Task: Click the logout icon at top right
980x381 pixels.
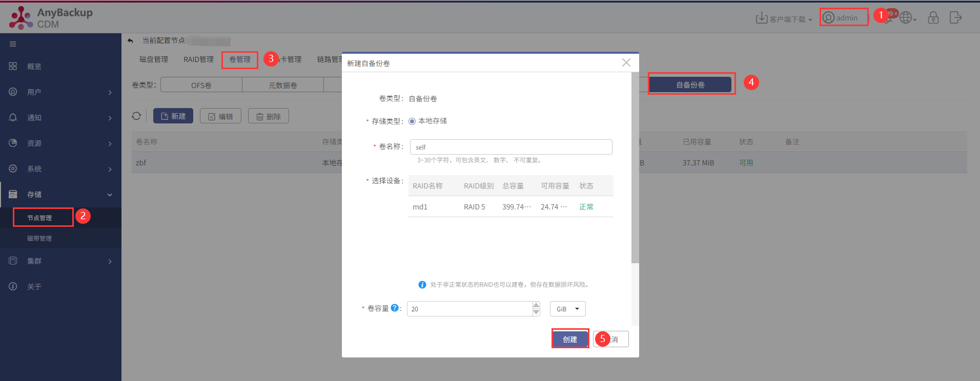Action: pos(955,18)
